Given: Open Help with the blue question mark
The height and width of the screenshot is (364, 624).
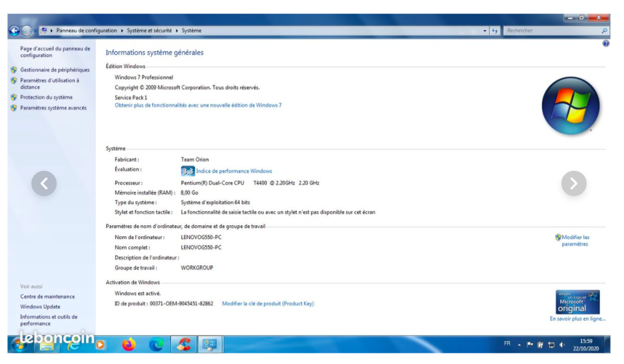Looking at the screenshot, I should coord(605,43).
